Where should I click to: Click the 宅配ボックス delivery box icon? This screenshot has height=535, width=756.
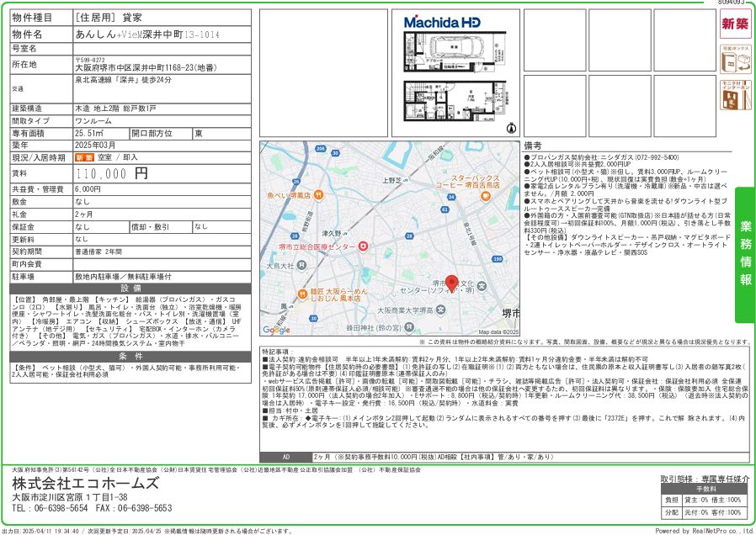[x=735, y=59]
